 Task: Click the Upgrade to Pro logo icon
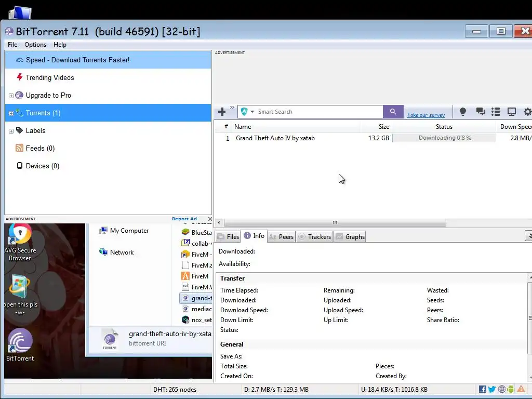click(x=19, y=95)
